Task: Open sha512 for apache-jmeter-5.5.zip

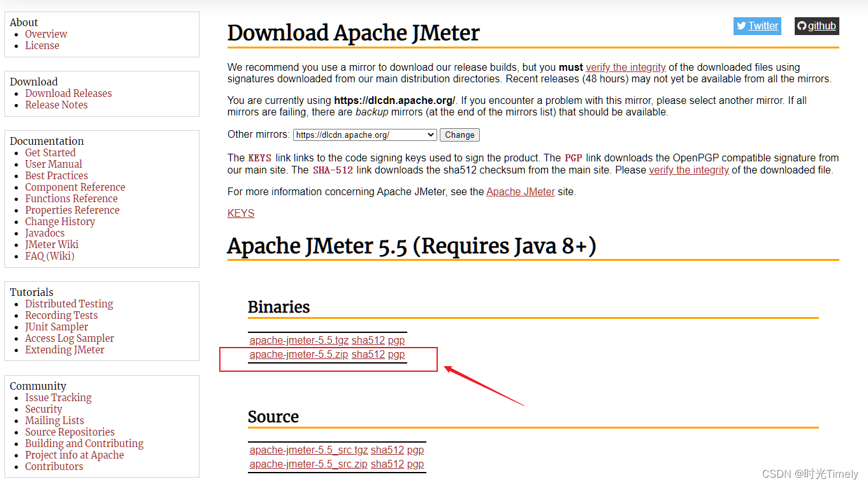Action: (368, 355)
